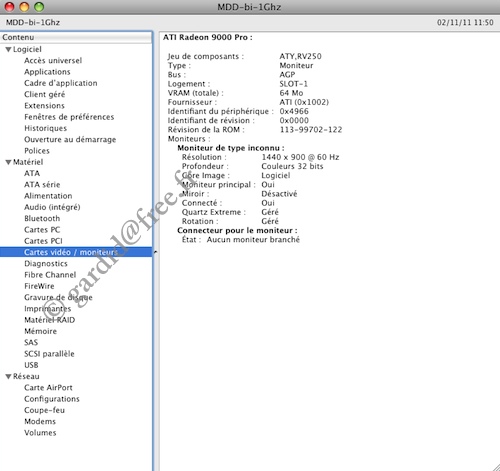The height and width of the screenshot is (471, 500).
Task: Select Accès universel in sidebar
Action: [53, 61]
